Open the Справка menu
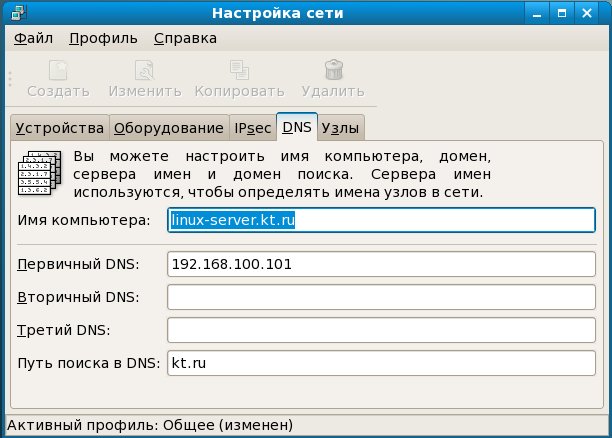This screenshot has width=612, height=438. (x=185, y=38)
